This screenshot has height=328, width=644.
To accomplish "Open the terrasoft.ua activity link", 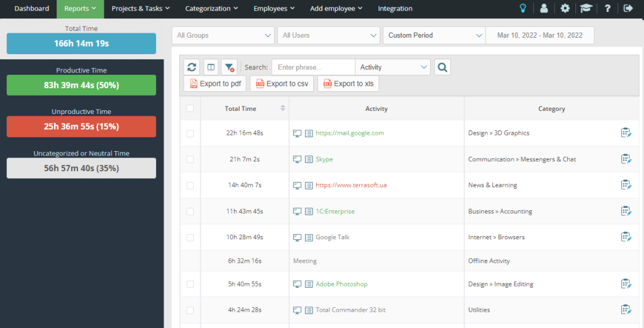I will pyautogui.click(x=350, y=185).
